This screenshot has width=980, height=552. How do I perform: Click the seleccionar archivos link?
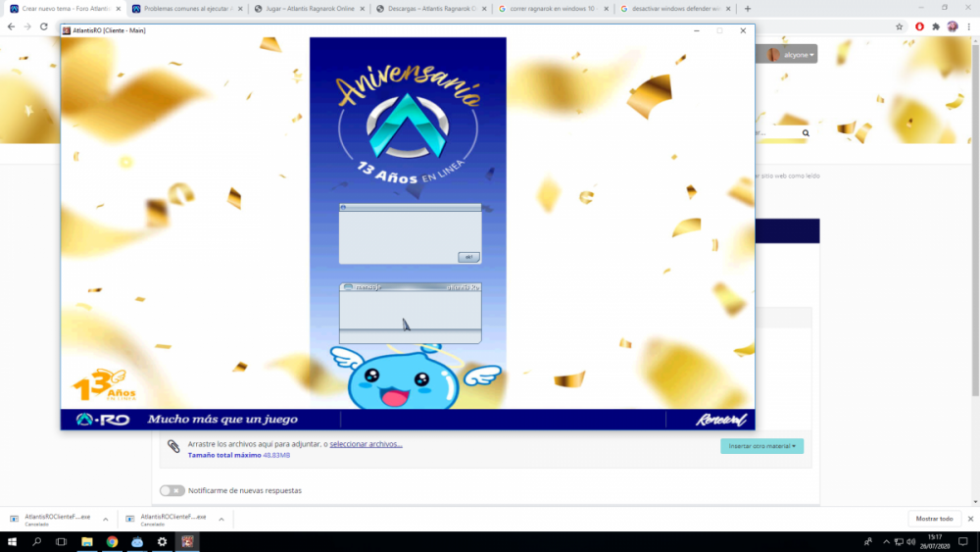(366, 444)
